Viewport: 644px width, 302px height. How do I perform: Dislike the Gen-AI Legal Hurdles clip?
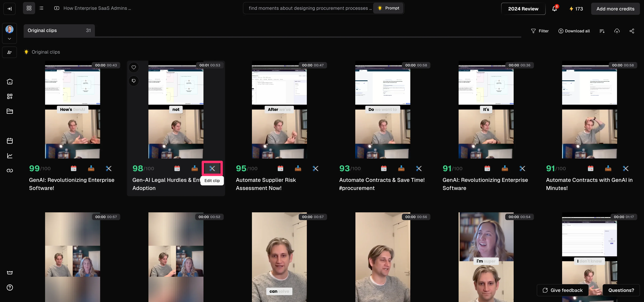click(134, 81)
